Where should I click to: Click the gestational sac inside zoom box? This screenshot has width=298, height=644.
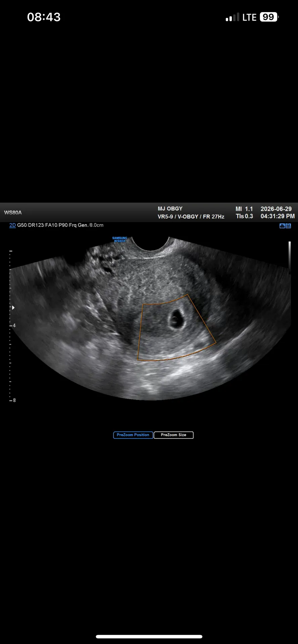tap(176, 319)
